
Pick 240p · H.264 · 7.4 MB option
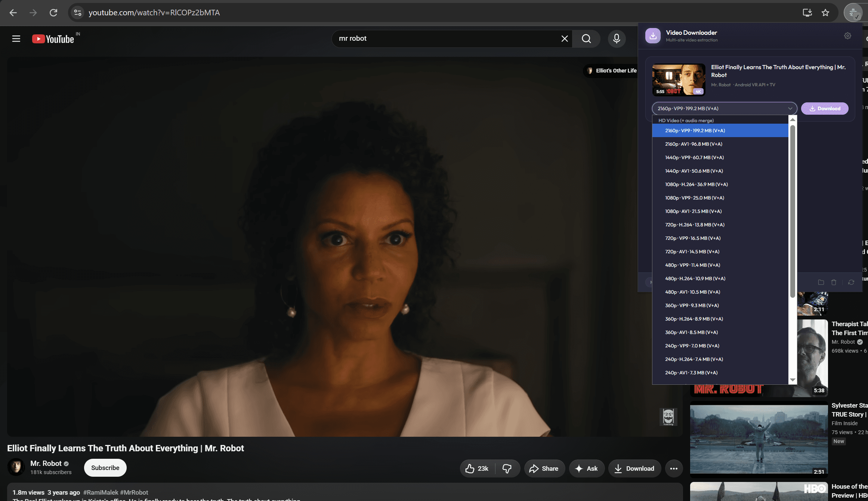tap(720, 359)
